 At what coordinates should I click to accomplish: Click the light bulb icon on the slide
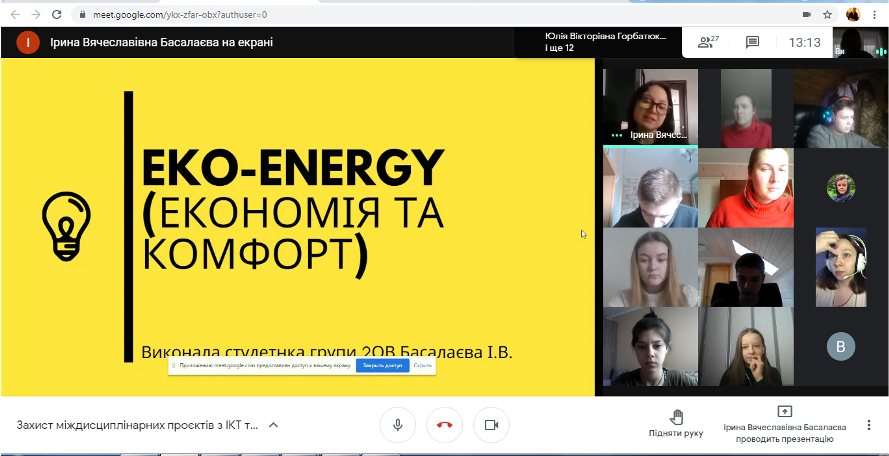pos(67,226)
